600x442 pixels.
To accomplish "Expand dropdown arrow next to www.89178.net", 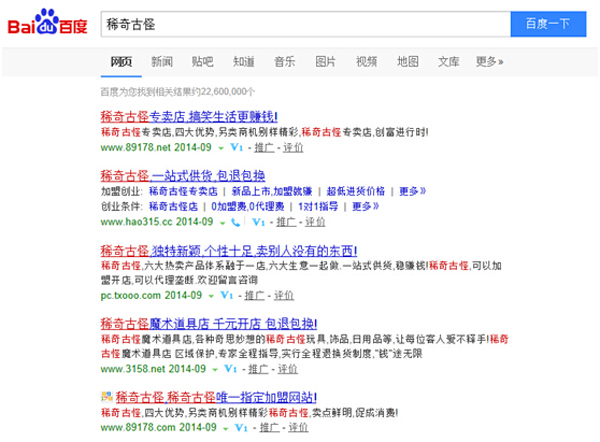I will (x=221, y=148).
